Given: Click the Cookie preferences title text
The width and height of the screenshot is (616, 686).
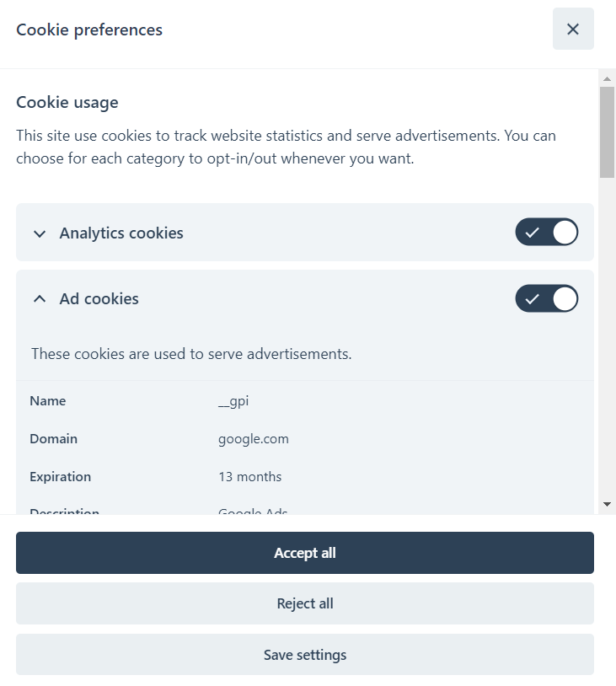Looking at the screenshot, I should [x=89, y=30].
